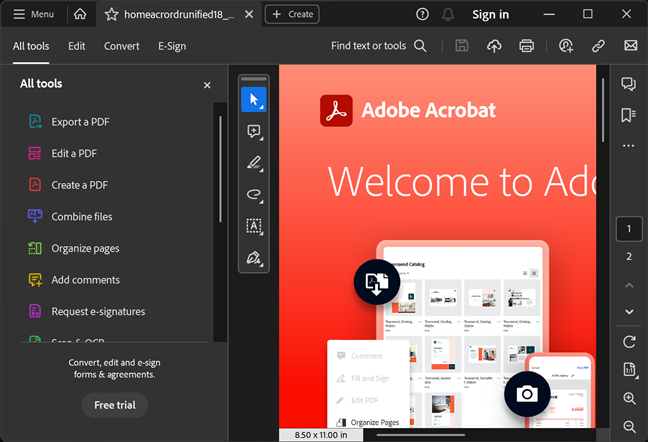Open Organize pages tool
This screenshot has width=648, height=442.
coord(74,248)
